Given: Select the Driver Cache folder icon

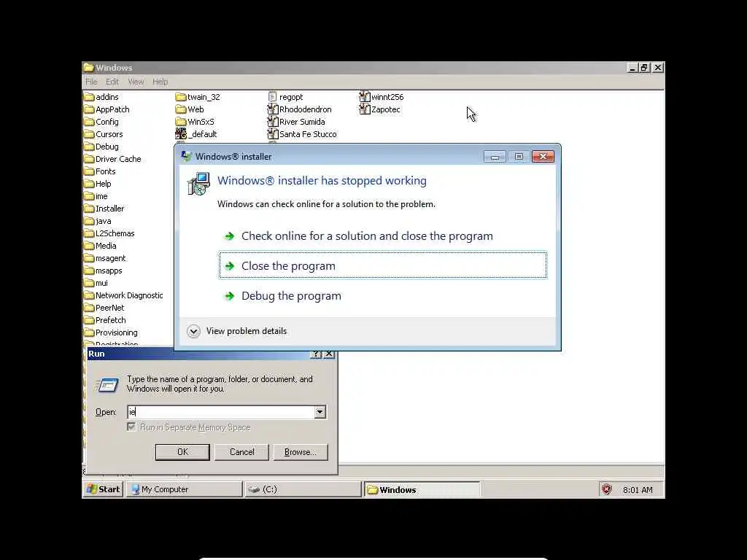Looking at the screenshot, I should (x=89, y=159).
